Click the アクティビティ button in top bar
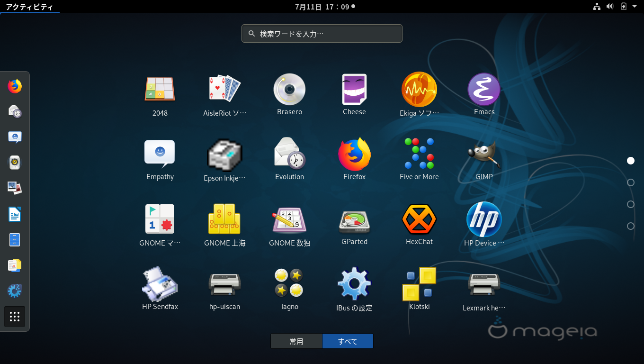The width and height of the screenshot is (644, 364). pyautogui.click(x=30, y=7)
